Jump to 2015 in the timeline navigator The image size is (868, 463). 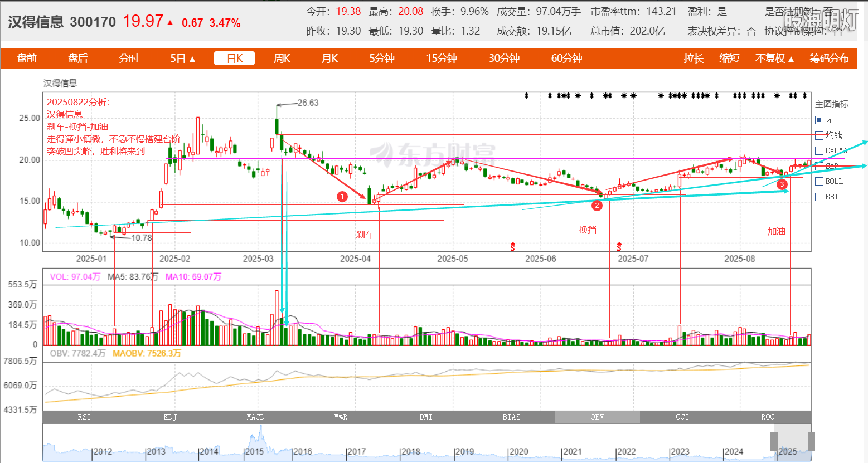254,452
